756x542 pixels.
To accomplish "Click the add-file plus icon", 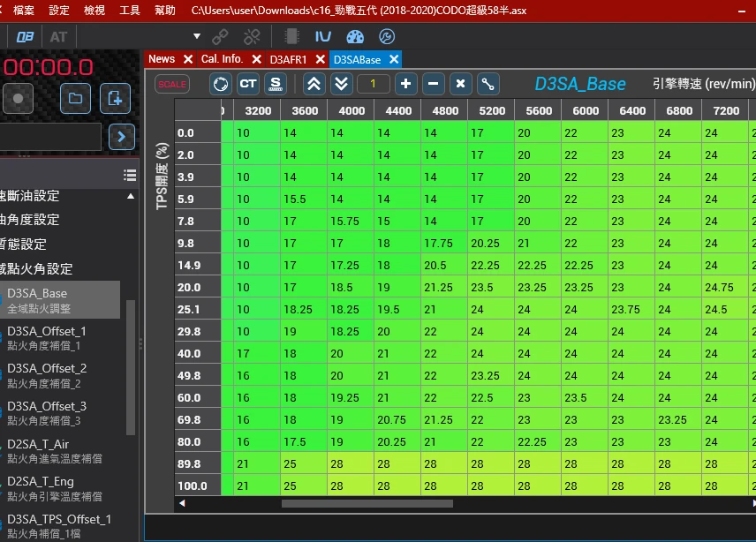I will (115, 99).
